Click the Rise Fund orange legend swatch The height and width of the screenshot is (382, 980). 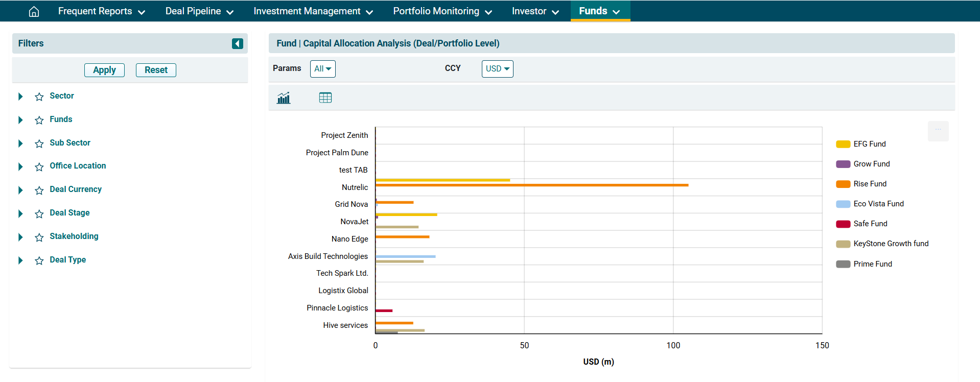[843, 184]
